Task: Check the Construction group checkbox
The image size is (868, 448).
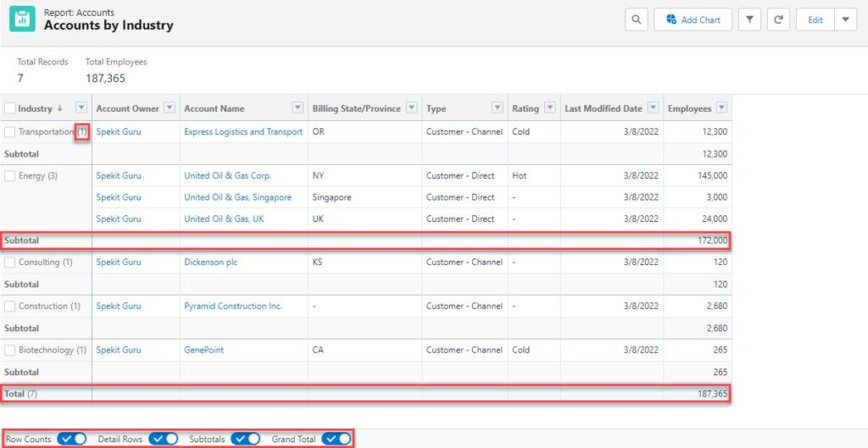Action: pos(9,307)
